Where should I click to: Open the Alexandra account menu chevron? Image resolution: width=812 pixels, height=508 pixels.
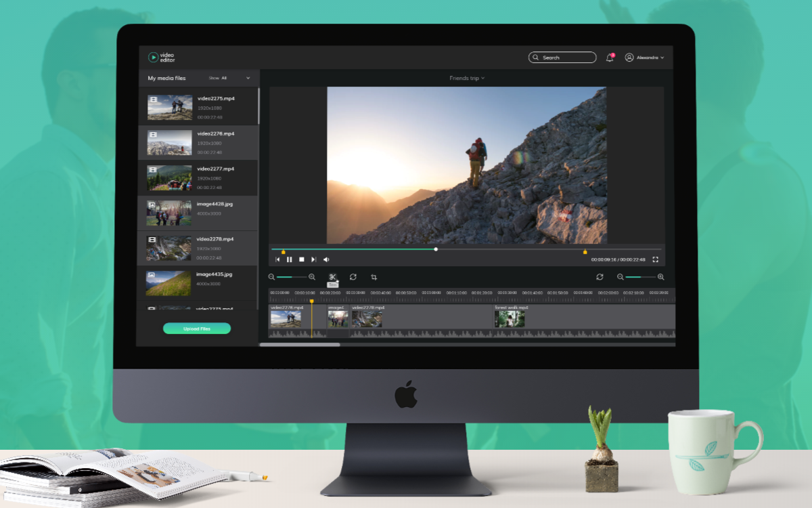point(662,58)
